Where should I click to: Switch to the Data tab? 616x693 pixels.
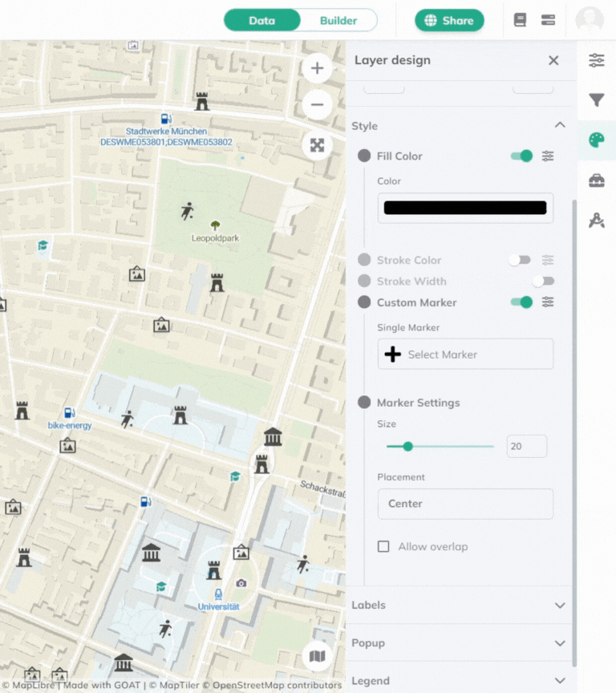[x=262, y=21]
